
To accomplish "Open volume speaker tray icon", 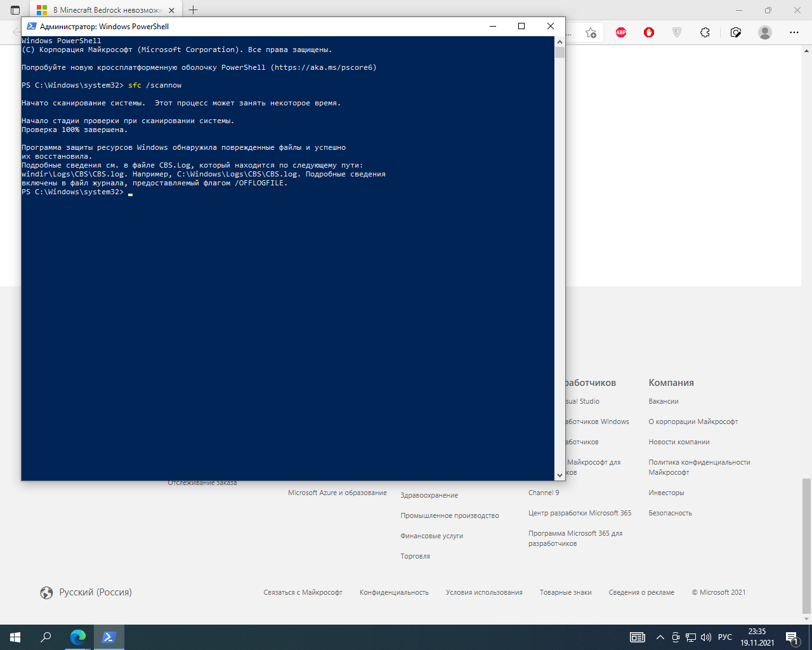I will 706,637.
